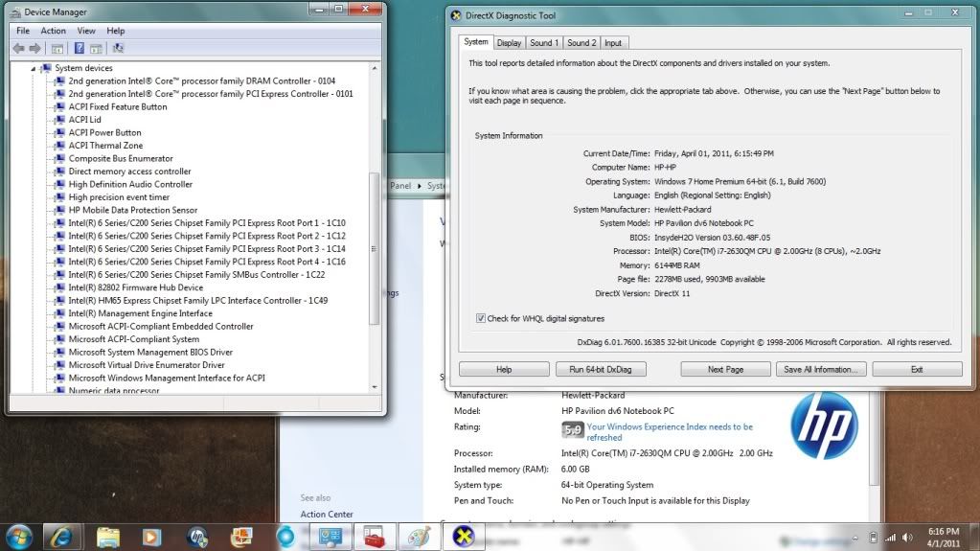Click the network signal tray icon

pos(891,538)
